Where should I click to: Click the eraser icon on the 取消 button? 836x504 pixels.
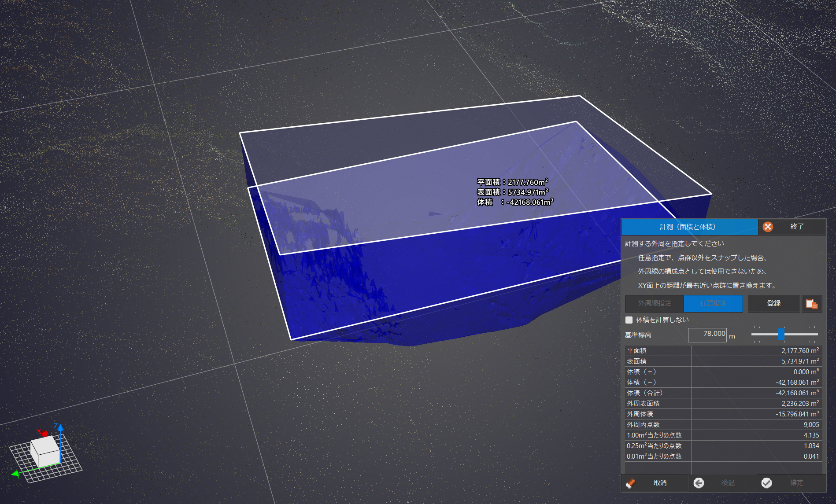[x=631, y=483]
